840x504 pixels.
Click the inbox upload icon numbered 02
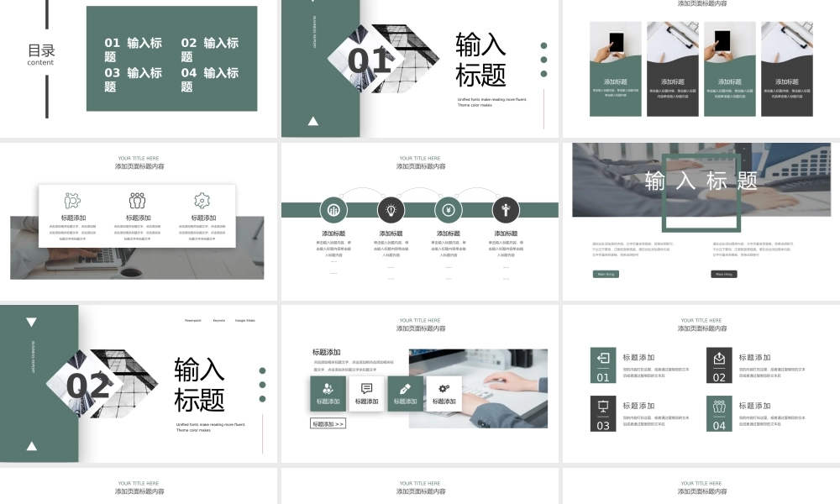click(x=719, y=365)
